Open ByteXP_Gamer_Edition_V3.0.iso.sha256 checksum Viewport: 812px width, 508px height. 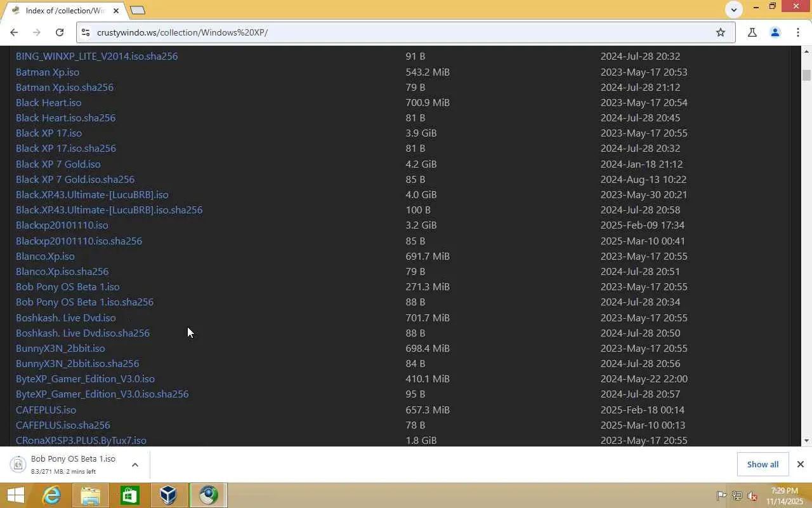click(x=102, y=394)
